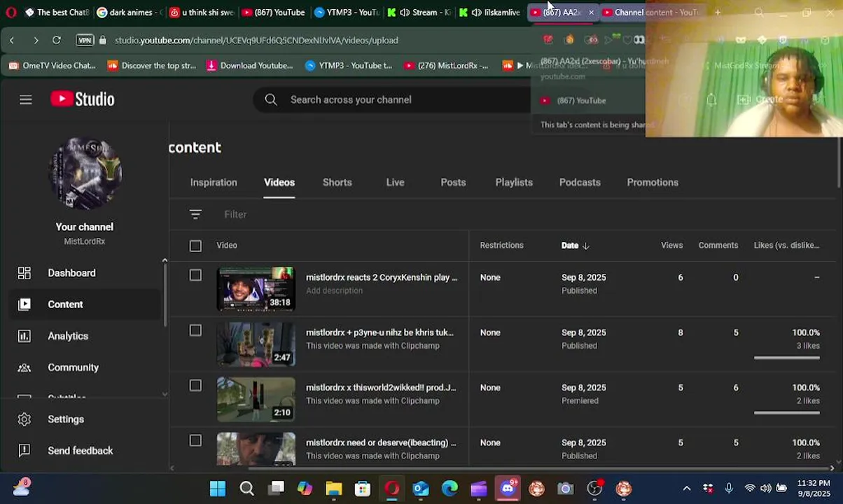Click the filter lines icon
The width and height of the screenshot is (843, 504).
195,214
